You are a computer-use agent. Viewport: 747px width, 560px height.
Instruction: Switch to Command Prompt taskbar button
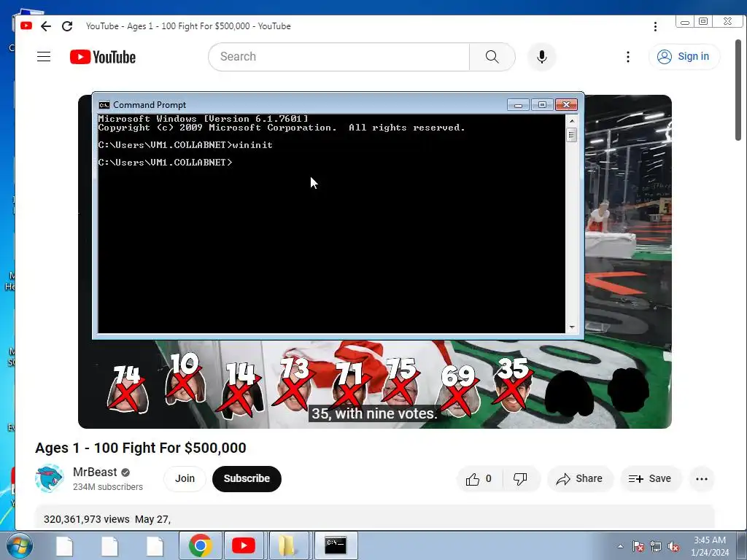pyautogui.click(x=336, y=545)
